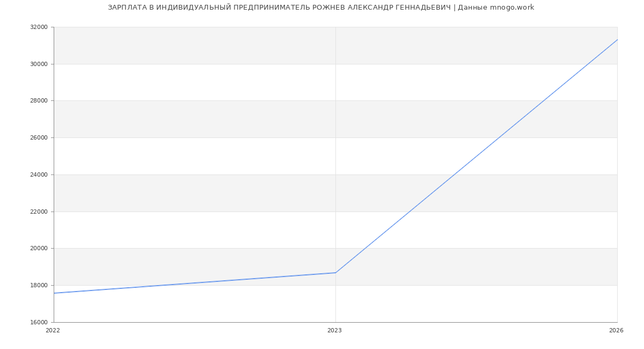Screen dimensions: 644x349
Task: Click the 28000 y-axis value
Action: coord(39,101)
